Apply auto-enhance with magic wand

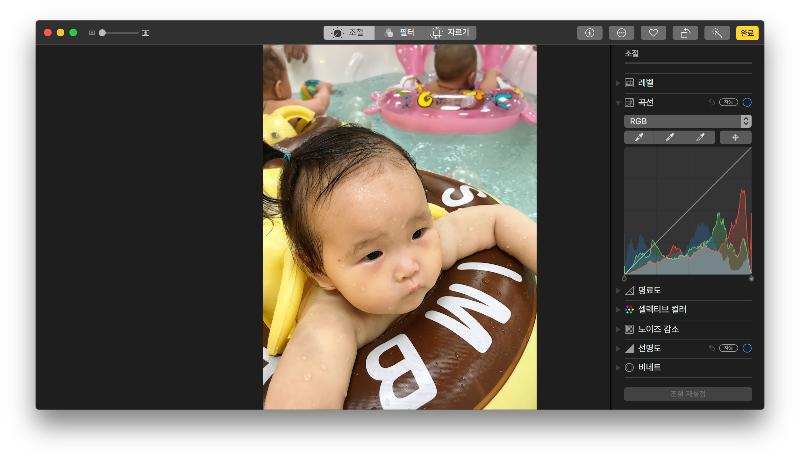717,33
